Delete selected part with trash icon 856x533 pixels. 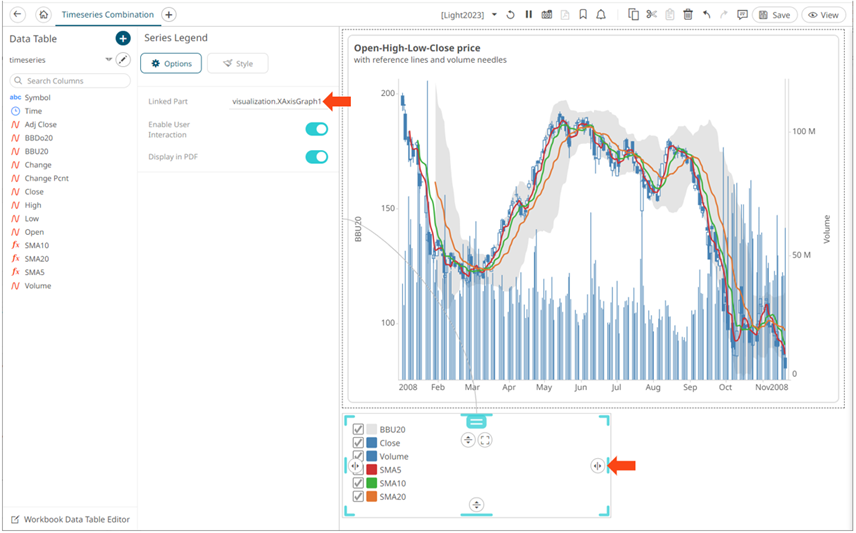688,15
